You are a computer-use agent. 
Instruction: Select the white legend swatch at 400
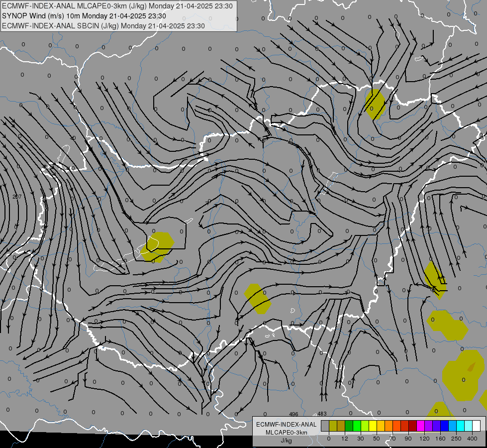click(x=476, y=426)
